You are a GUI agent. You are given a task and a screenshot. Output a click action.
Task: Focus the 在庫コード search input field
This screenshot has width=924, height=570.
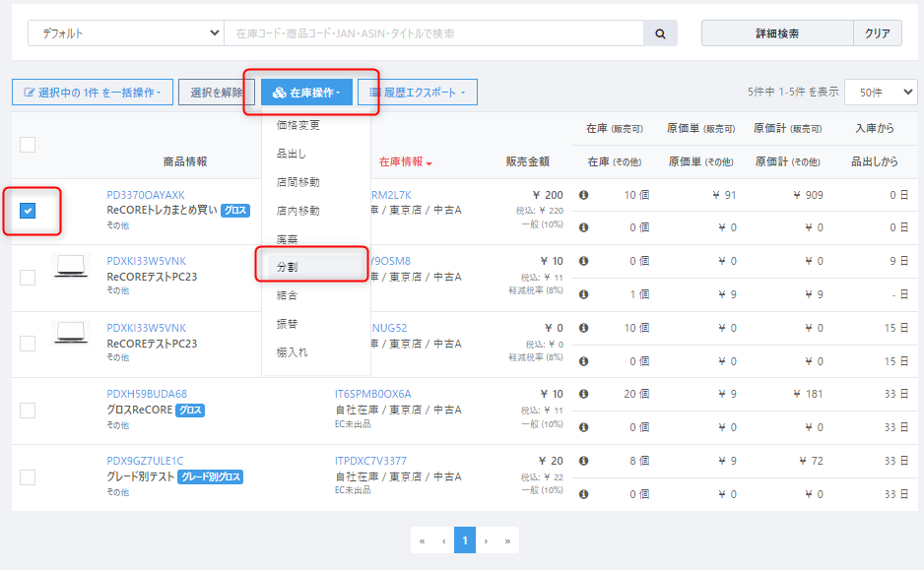(x=433, y=33)
